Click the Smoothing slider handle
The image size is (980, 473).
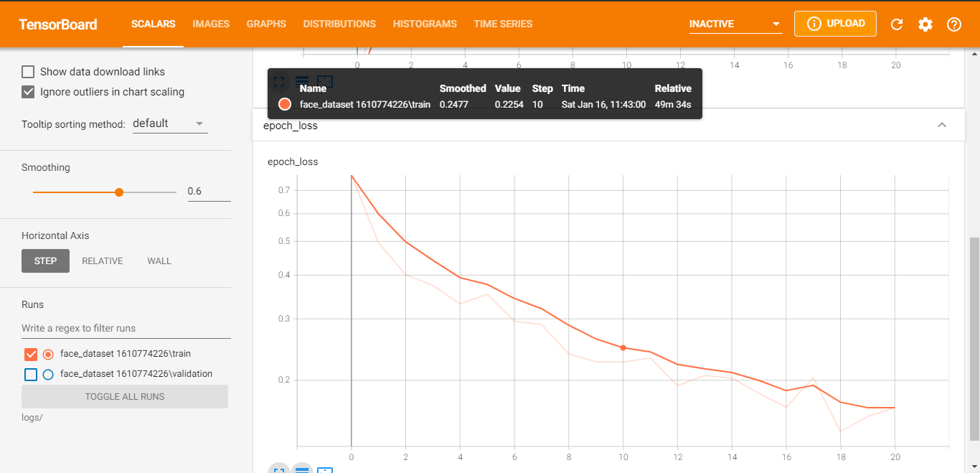(119, 192)
